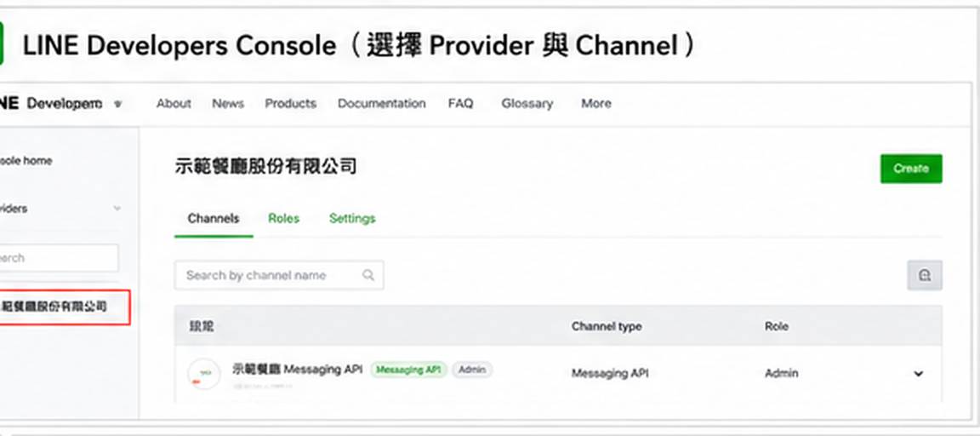Open Console home in sidebar
980x436 pixels.
(26, 161)
